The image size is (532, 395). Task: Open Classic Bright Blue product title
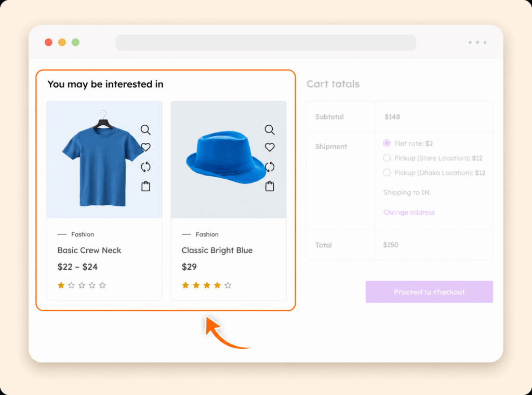point(217,250)
